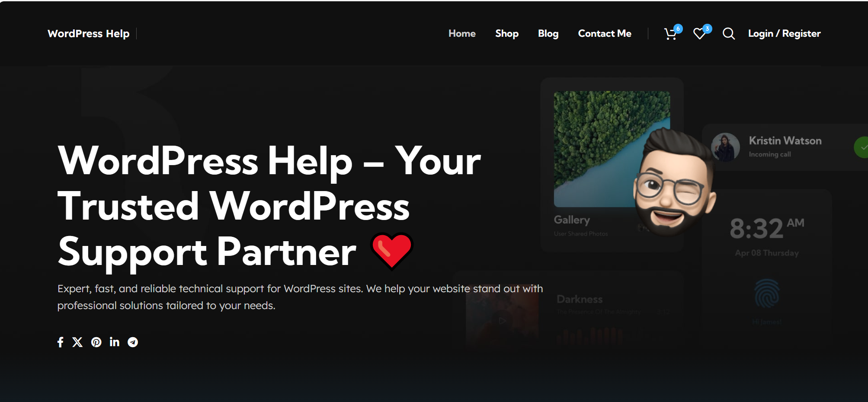
Task: Open the Pinterest social icon
Action: coord(96,342)
